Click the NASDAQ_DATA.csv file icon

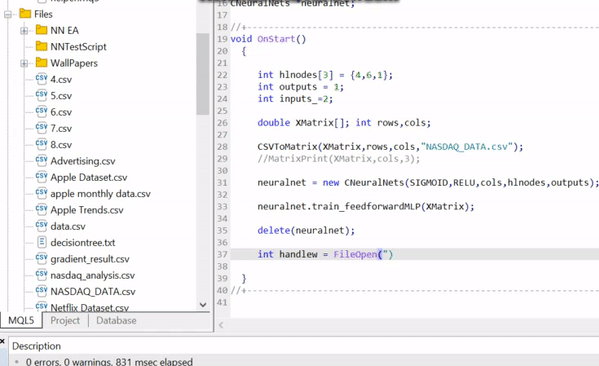point(41,292)
